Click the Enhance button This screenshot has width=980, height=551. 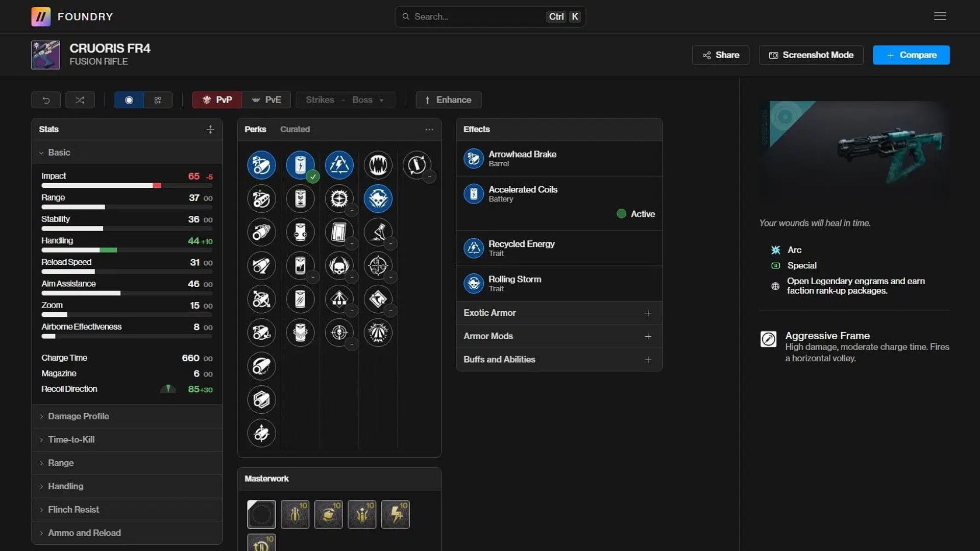(x=448, y=100)
